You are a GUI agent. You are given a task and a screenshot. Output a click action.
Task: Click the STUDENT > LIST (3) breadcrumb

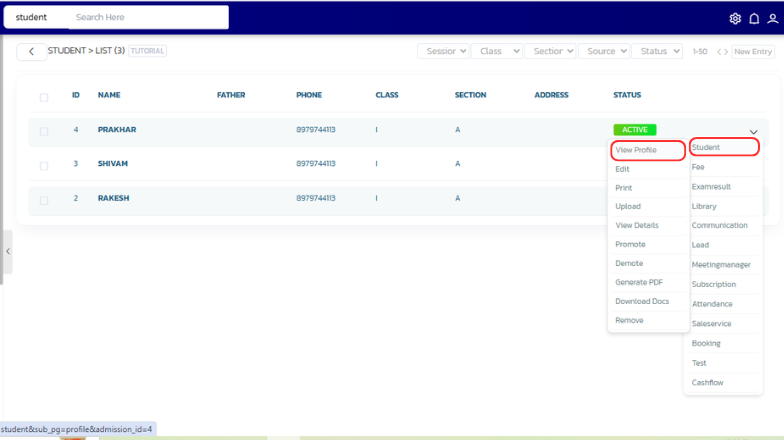click(86, 50)
